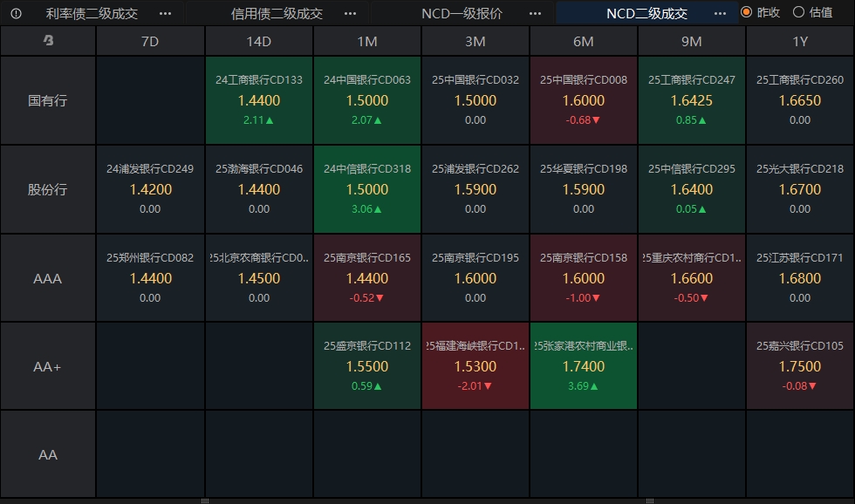Open the 福建海峡银行 CD cell at 1.5300
This screenshot has height=504, width=855.
coord(475,366)
